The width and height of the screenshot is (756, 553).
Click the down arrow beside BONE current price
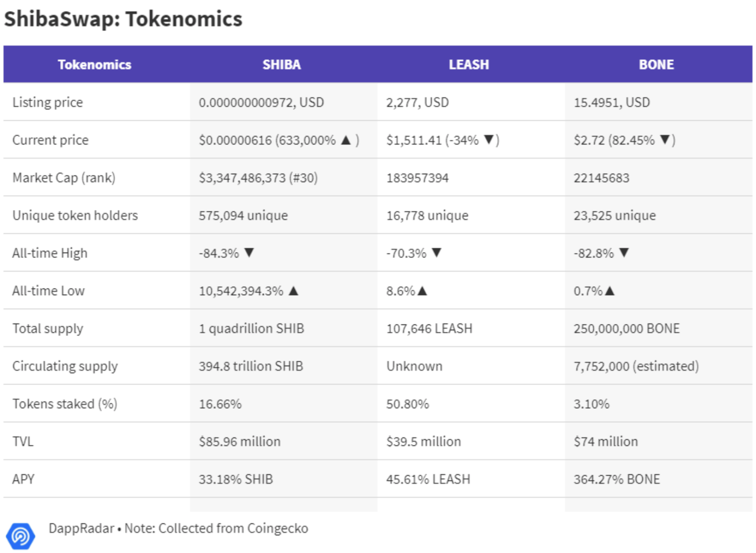[x=665, y=139]
